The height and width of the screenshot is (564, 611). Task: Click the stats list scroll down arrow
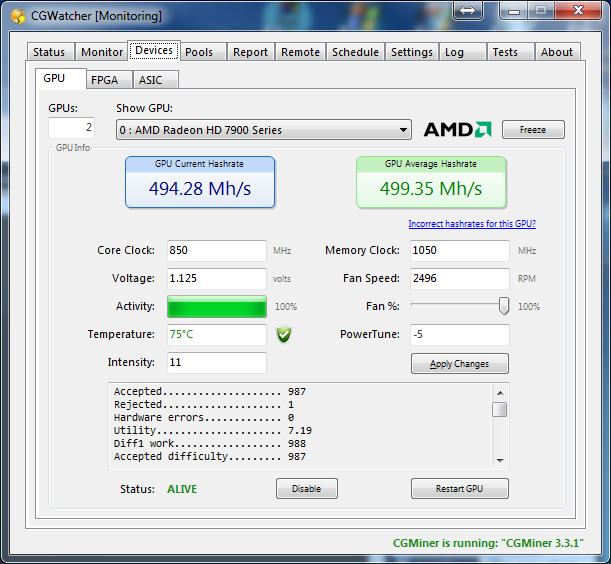point(500,461)
